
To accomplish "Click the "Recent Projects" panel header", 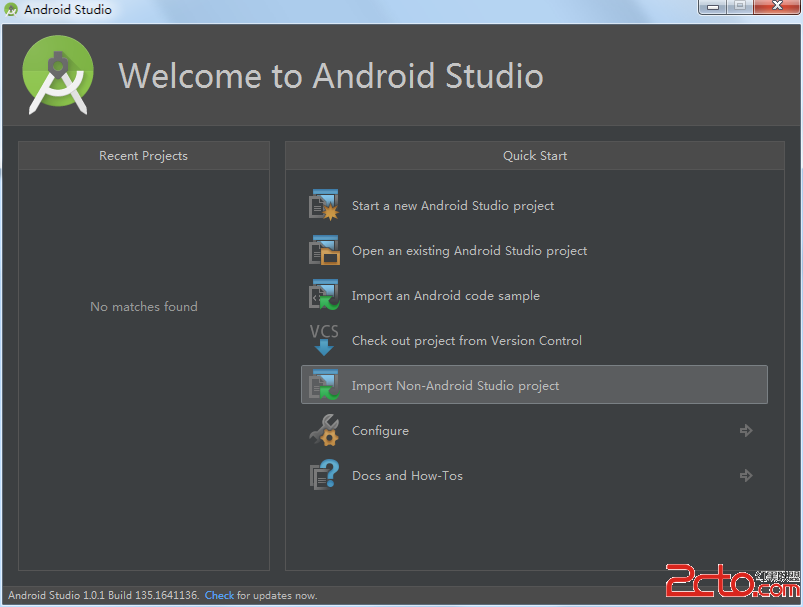I will pos(144,156).
